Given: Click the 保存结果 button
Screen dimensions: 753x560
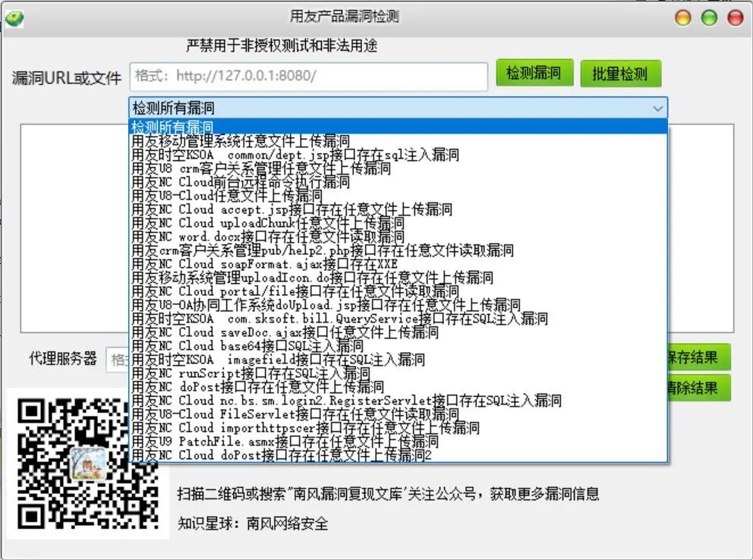Looking at the screenshot, I should (699, 357).
